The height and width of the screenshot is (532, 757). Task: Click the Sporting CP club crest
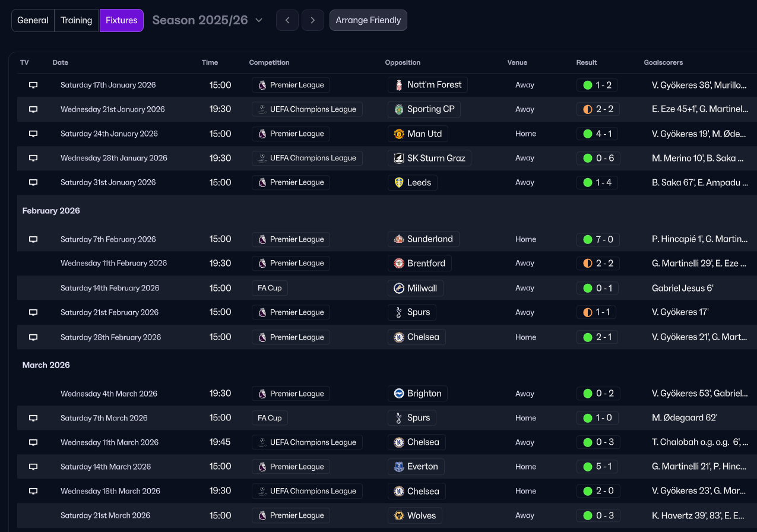(399, 109)
